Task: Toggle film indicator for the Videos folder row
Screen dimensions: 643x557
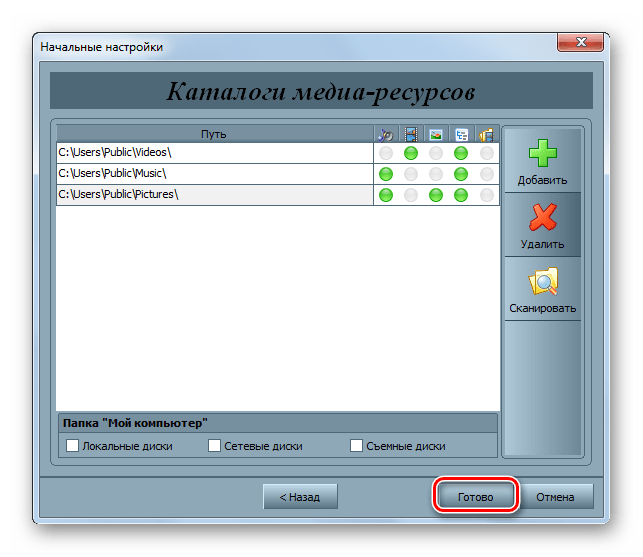Action: [x=411, y=153]
